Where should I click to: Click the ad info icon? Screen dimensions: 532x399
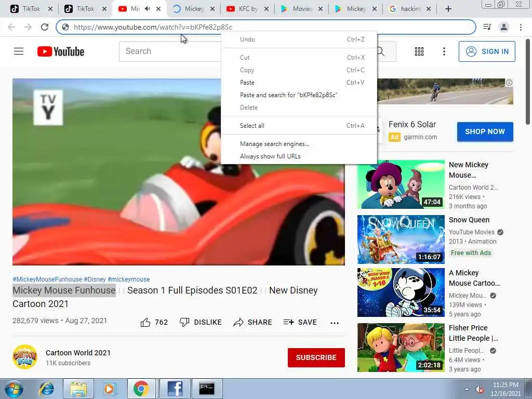509,83
